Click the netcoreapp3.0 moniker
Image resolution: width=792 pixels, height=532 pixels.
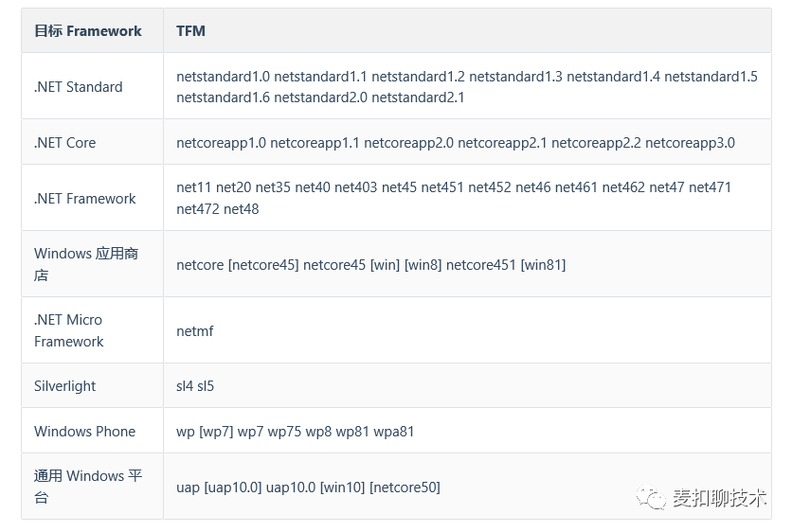[x=690, y=143]
